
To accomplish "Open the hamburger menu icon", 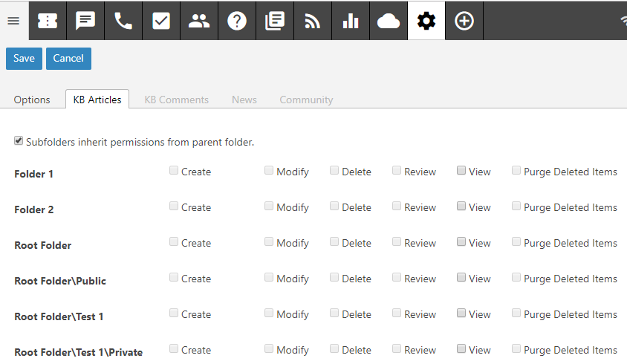I will pos(13,21).
